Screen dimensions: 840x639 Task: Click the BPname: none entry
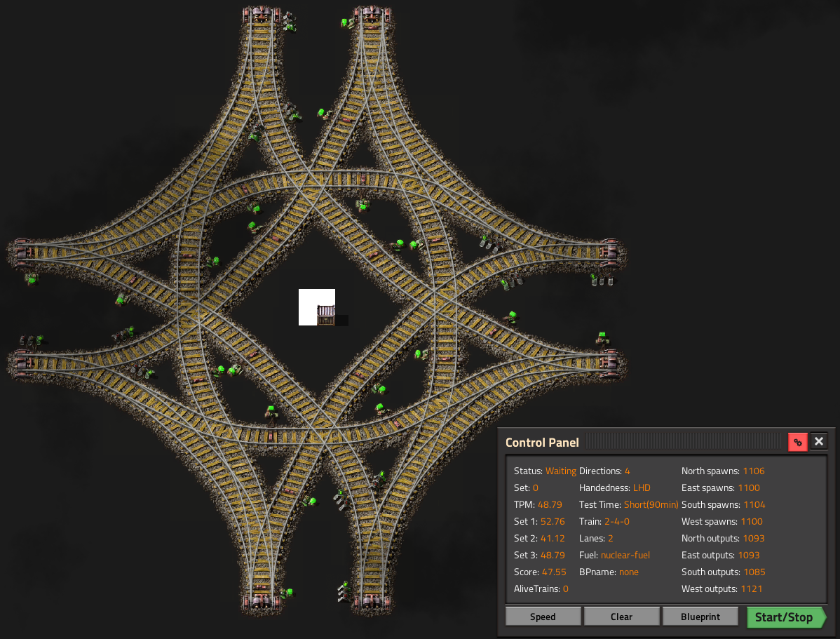pos(609,572)
